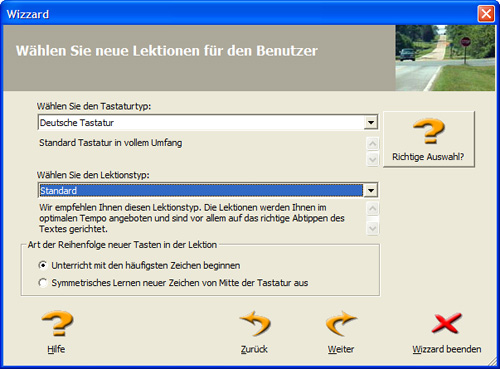The height and width of the screenshot is (369, 500).
Task: Open the Tastaturtyp dropdown arrow
Action: (x=371, y=123)
